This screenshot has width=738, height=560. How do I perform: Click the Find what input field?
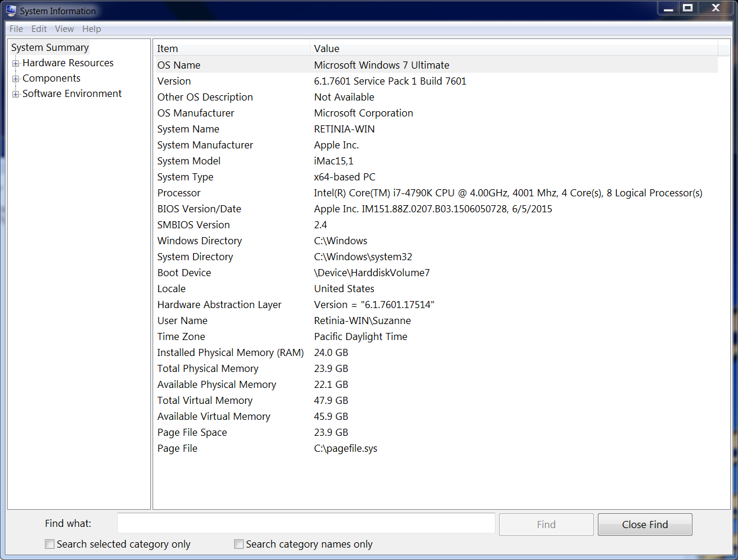pyautogui.click(x=306, y=523)
